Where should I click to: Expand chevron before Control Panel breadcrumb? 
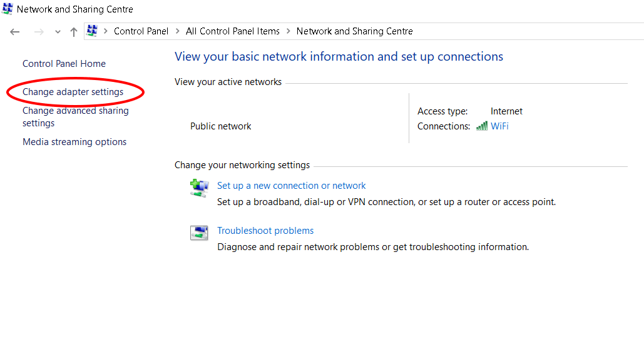tap(106, 31)
